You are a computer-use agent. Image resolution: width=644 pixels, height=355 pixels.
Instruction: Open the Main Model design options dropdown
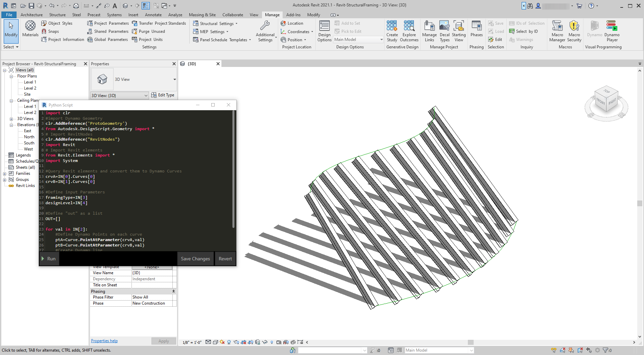click(x=358, y=40)
